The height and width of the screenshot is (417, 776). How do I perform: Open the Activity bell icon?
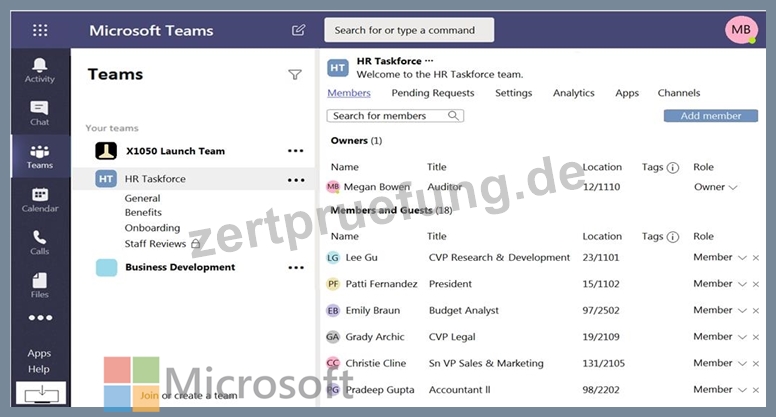40,65
